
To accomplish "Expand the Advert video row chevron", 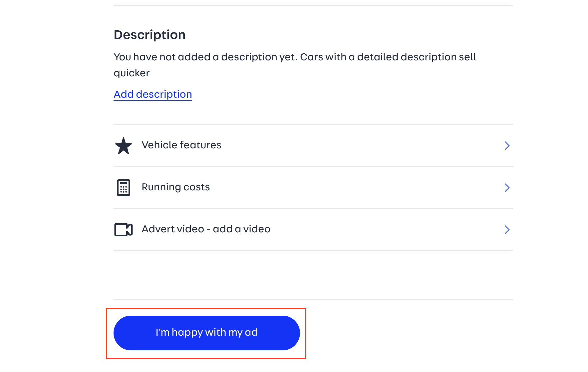I will [507, 230].
